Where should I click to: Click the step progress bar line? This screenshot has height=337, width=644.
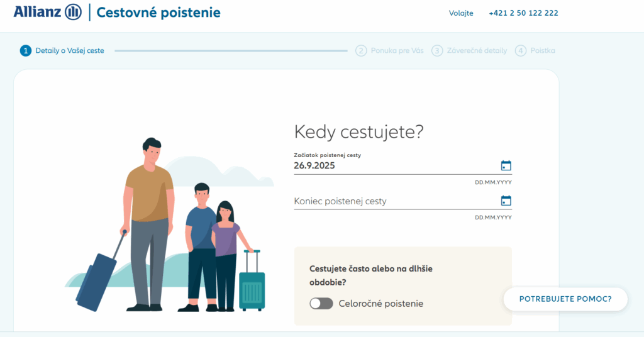click(x=230, y=51)
